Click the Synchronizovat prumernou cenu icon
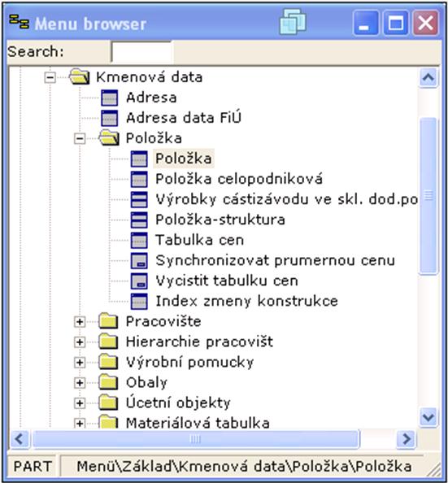Image resolution: width=448 pixels, height=483 pixels. click(x=139, y=260)
